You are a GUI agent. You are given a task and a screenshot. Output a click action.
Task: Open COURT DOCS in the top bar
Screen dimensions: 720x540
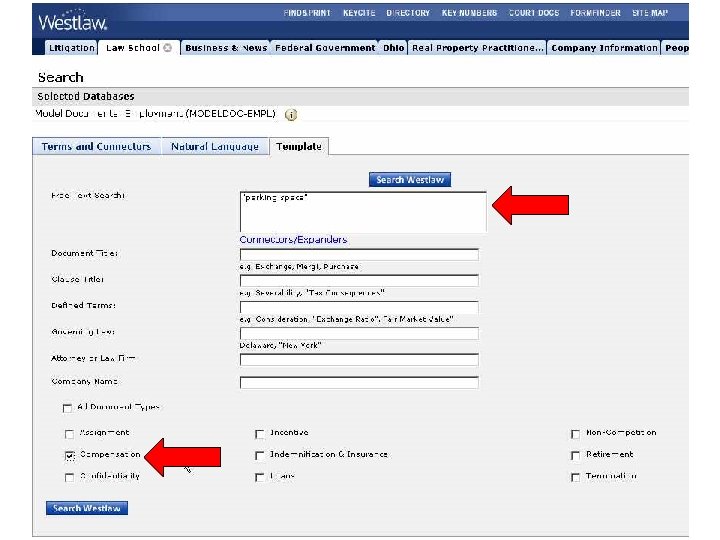point(534,13)
